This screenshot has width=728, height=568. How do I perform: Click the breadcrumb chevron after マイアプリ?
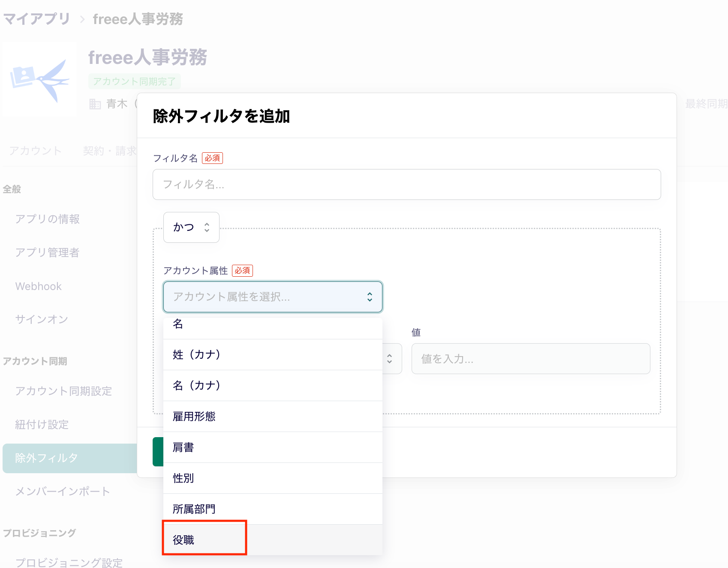click(x=82, y=19)
